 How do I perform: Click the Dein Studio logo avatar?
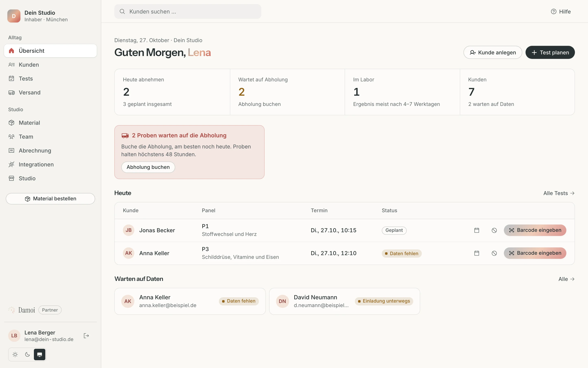[14, 16]
